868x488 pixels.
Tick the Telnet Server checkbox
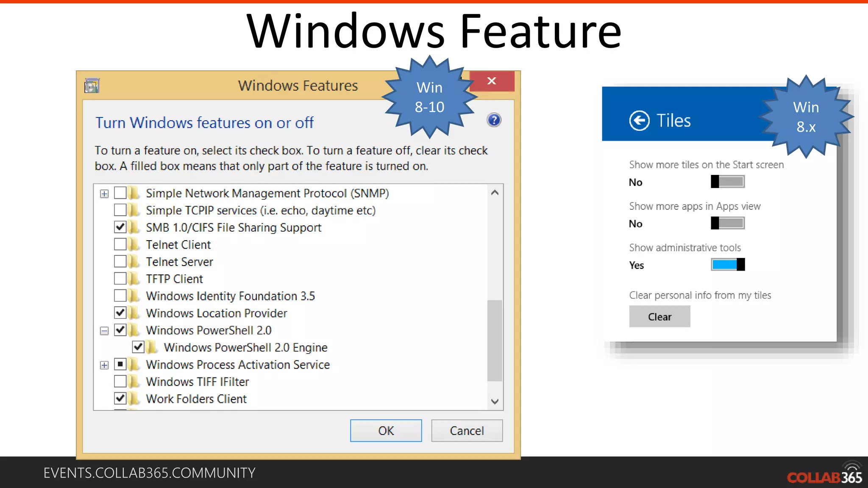click(x=120, y=262)
